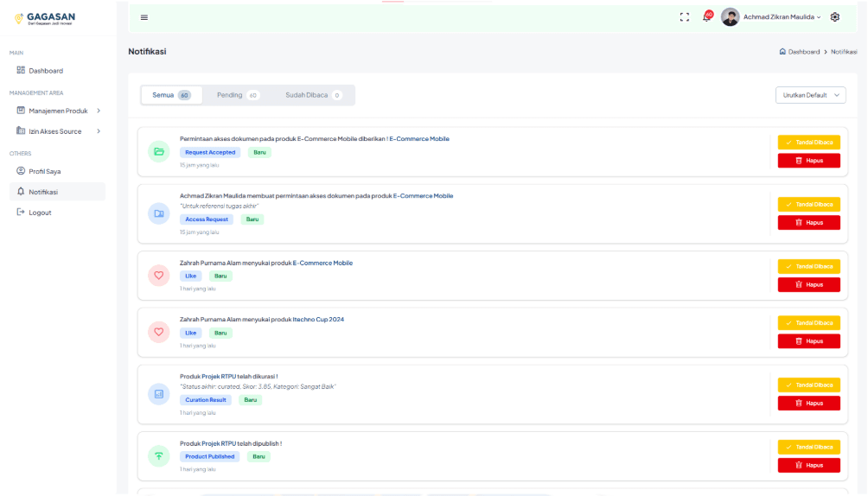The image size is (868, 496).
Task: Click the Baru badge beside Request Accepted
Action: 259,152
